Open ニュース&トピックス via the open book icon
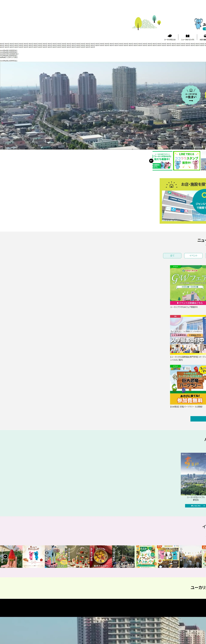Screen dimensions: 206x644 click(x=188, y=36)
